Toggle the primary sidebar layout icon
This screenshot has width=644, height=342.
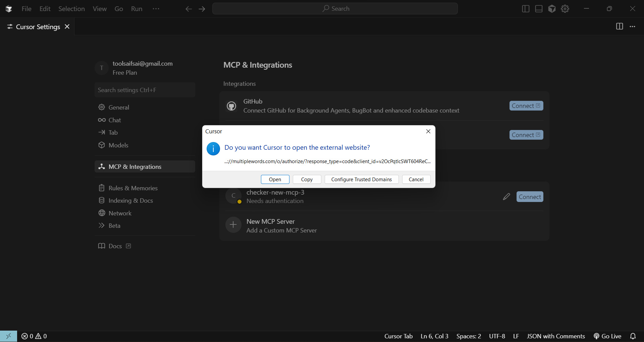click(526, 9)
